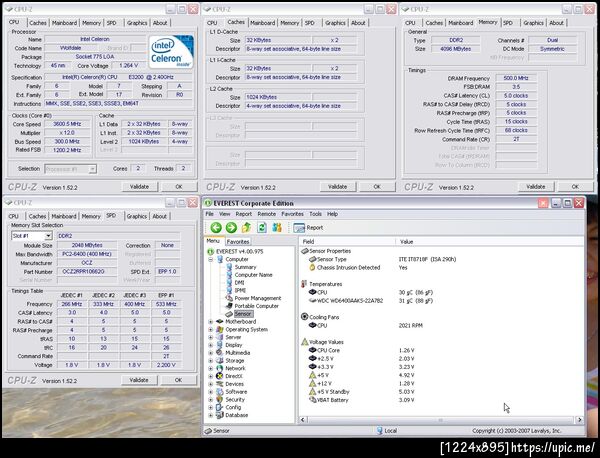600x458 pixels.
Task: Open the View menu in EVEREST
Action: 225,214
